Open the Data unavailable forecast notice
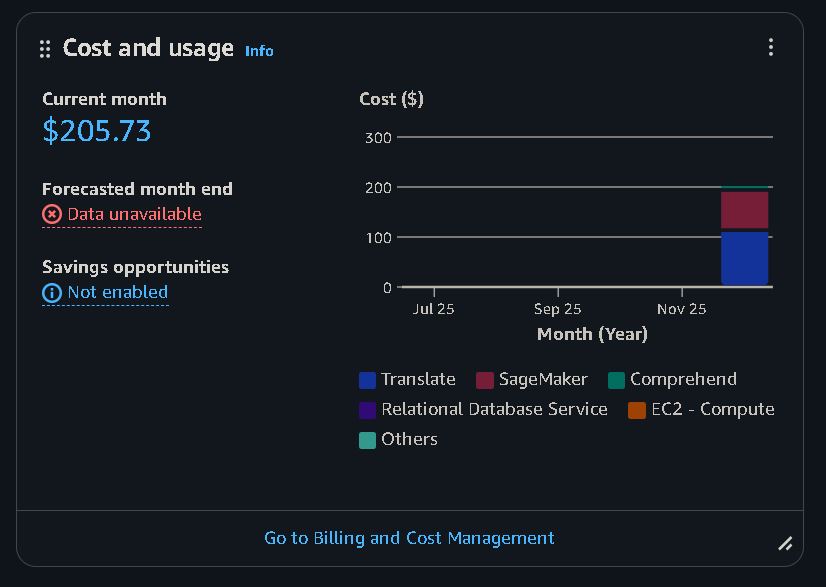826x587 pixels. coord(134,214)
